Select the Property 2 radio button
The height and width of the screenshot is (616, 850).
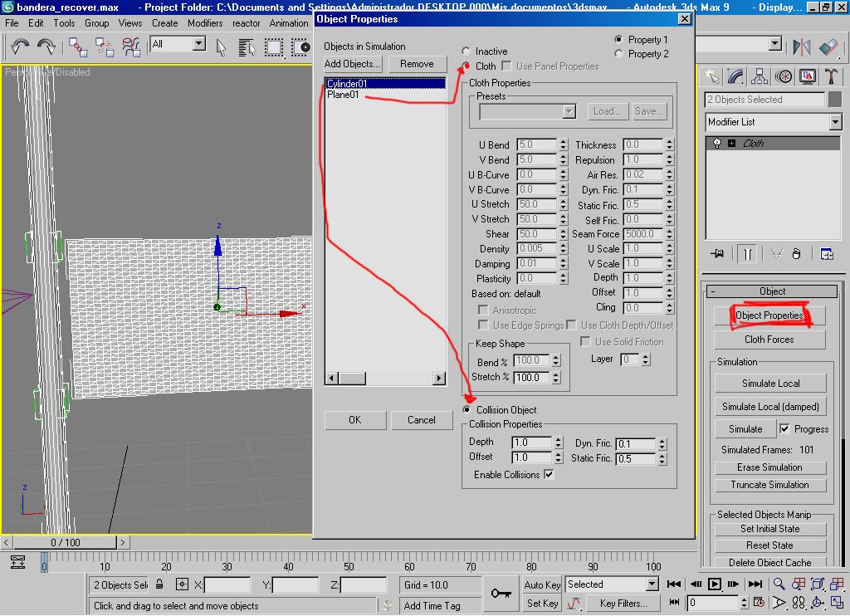(618, 53)
